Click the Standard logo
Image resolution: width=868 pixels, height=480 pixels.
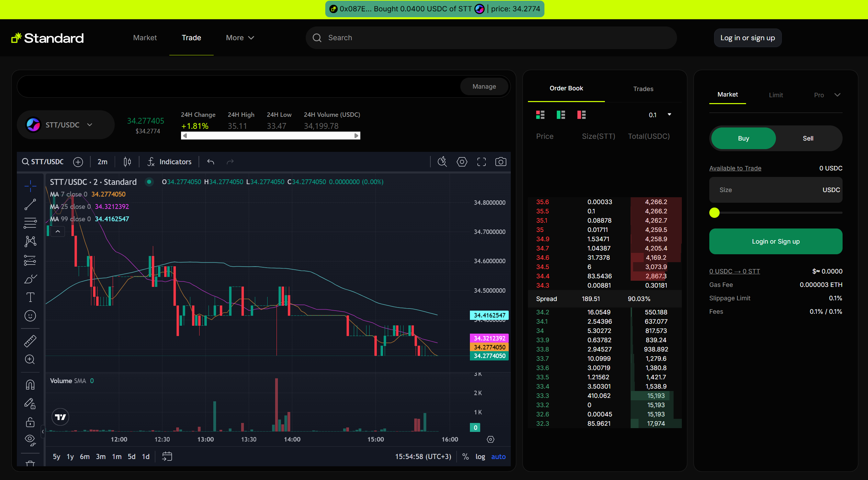point(47,38)
